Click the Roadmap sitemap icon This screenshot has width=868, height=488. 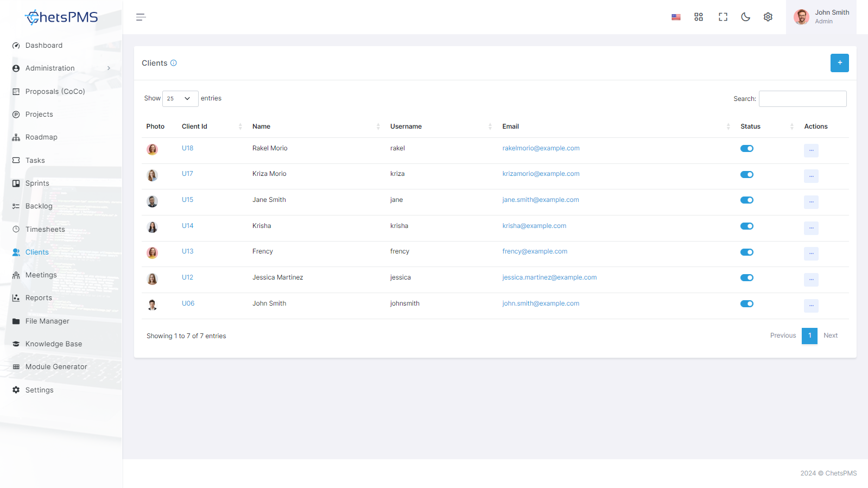coord(16,137)
